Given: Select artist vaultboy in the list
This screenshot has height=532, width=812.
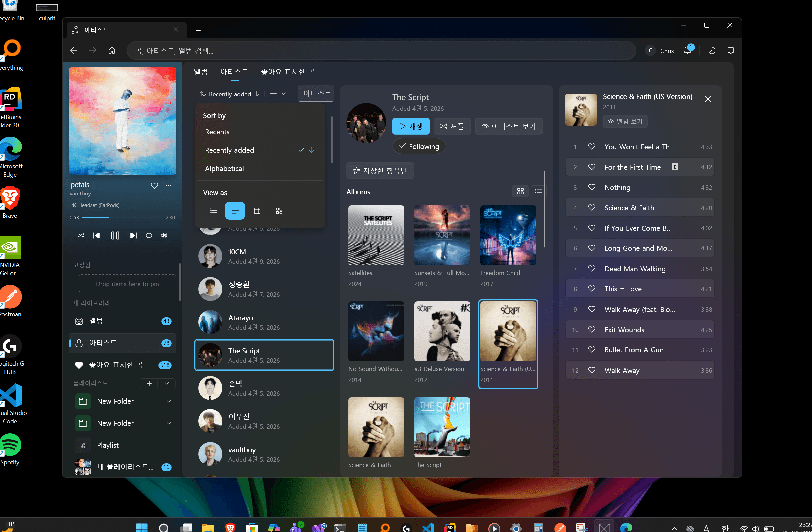Looking at the screenshot, I should 264,454.
